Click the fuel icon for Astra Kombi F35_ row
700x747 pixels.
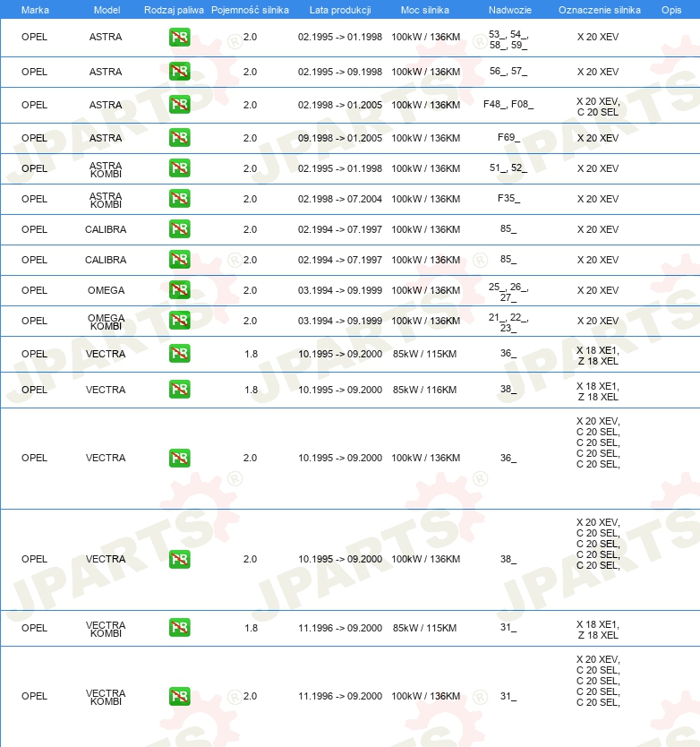tap(180, 199)
